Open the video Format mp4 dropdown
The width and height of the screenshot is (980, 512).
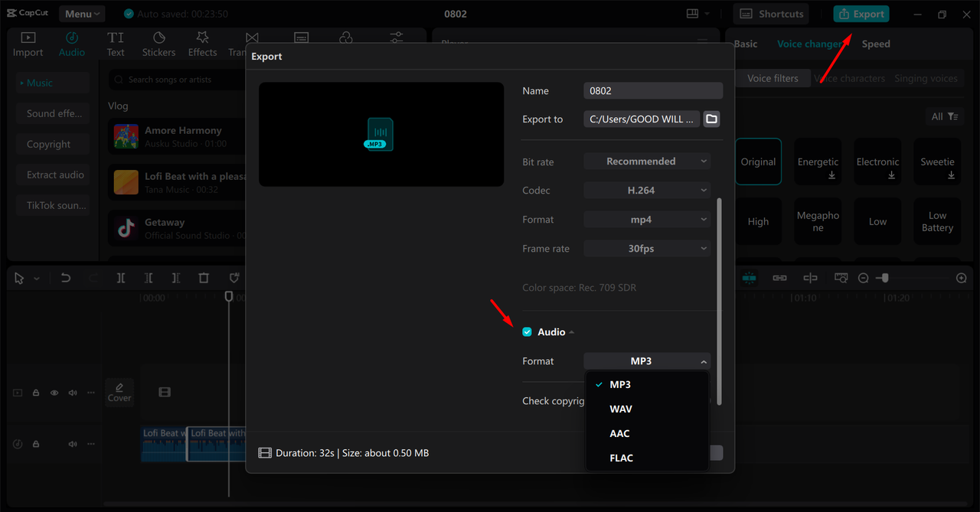coord(647,220)
